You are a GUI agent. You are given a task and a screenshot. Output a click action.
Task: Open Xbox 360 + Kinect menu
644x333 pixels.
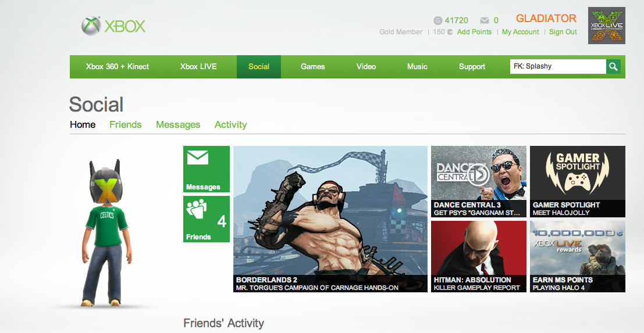117,66
